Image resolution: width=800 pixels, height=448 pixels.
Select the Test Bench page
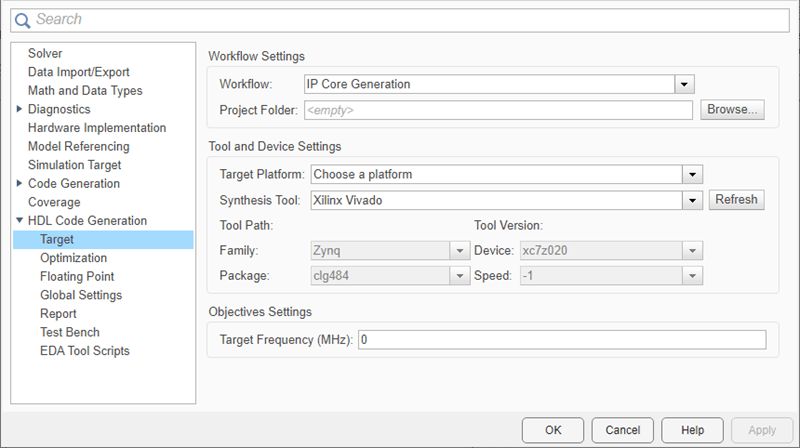tap(70, 332)
